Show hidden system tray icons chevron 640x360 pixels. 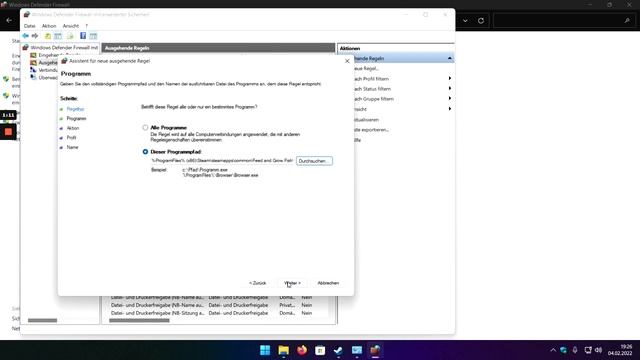click(553, 350)
